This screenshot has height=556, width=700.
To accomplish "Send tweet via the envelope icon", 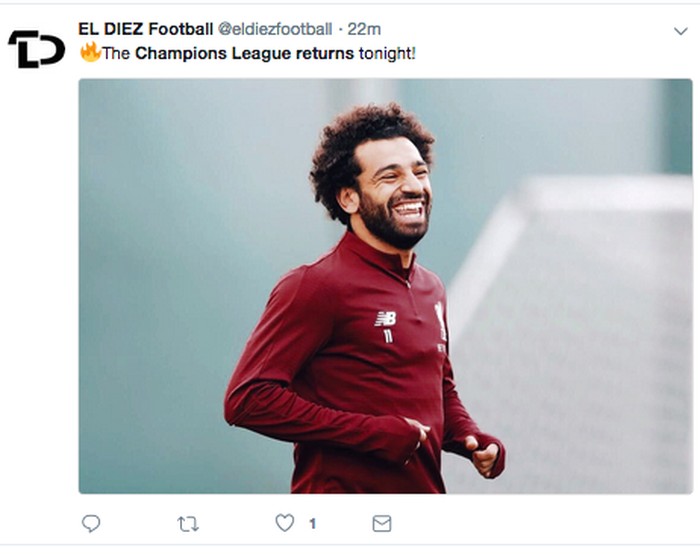I will [381, 523].
